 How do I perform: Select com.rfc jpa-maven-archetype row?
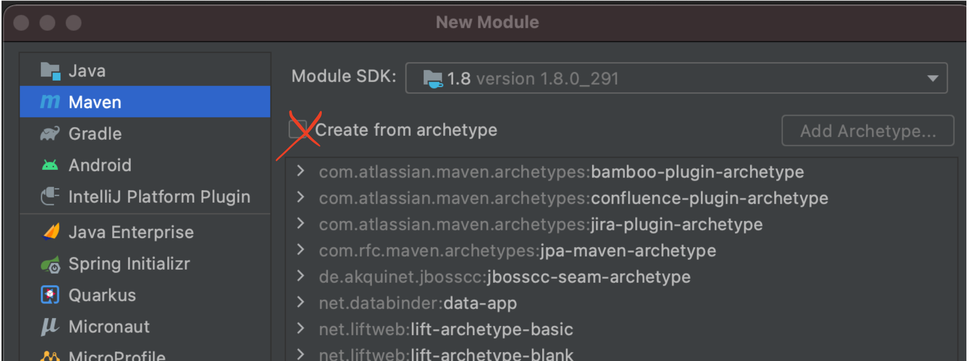pos(622,250)
